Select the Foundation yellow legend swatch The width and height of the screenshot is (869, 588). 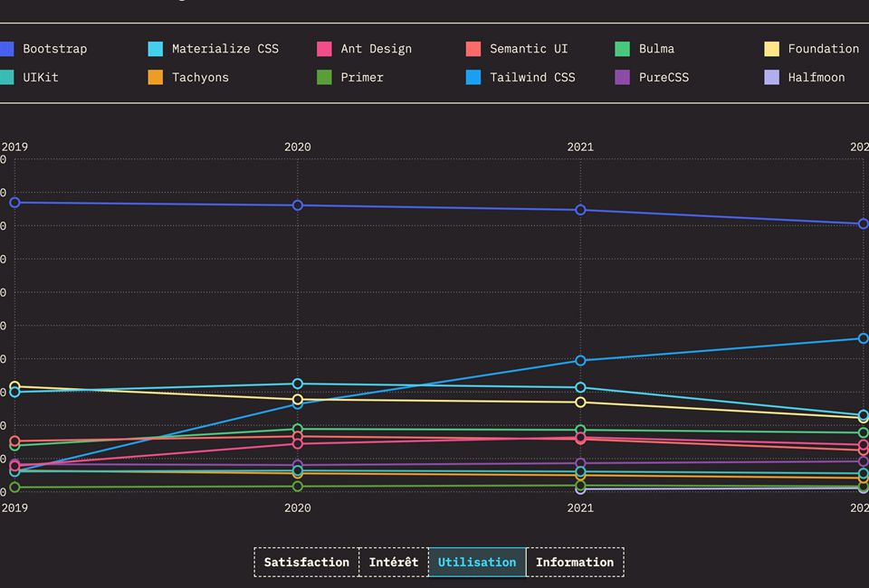click(771, 49)
